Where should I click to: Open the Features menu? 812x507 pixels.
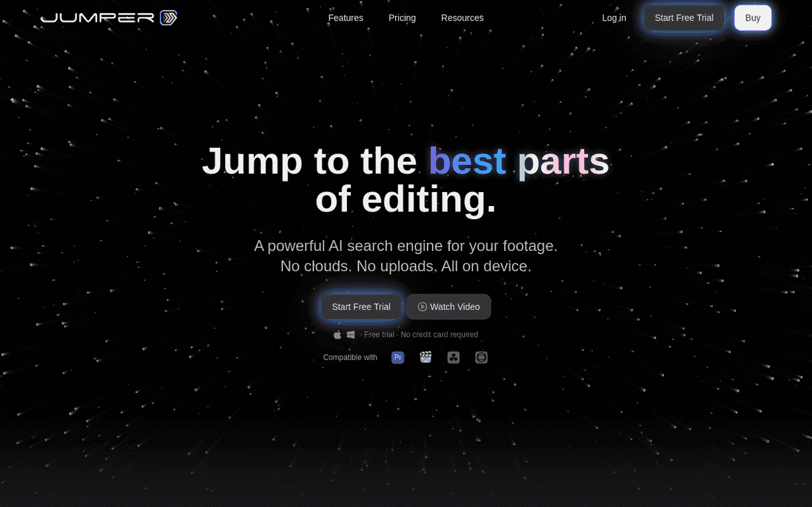[346, 18]
